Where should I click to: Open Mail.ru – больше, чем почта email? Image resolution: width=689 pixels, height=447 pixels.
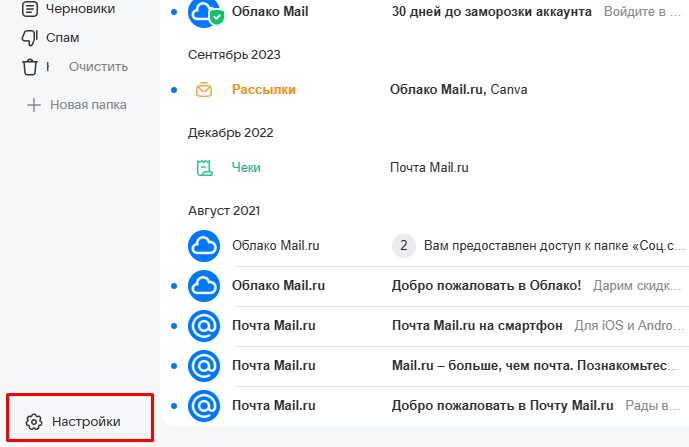click(x=536, y=366)
